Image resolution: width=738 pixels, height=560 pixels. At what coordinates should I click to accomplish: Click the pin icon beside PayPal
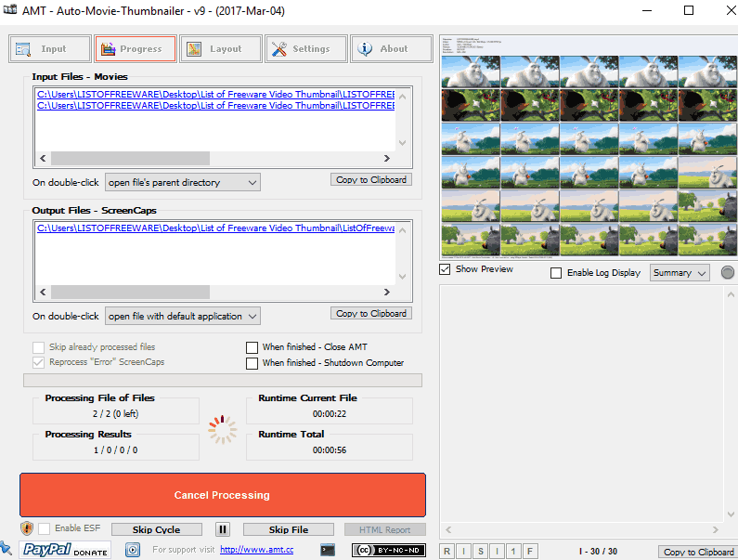(6, 548)
